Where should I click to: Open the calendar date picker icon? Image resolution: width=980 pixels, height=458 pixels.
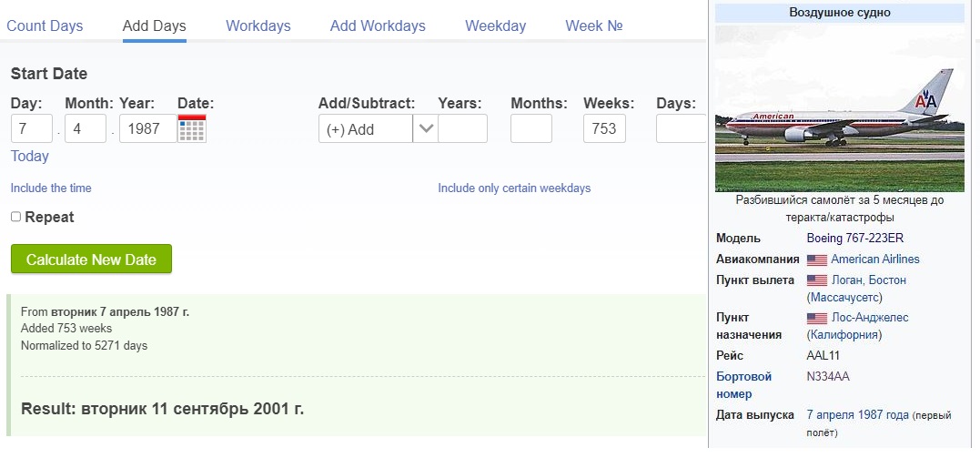192,128
